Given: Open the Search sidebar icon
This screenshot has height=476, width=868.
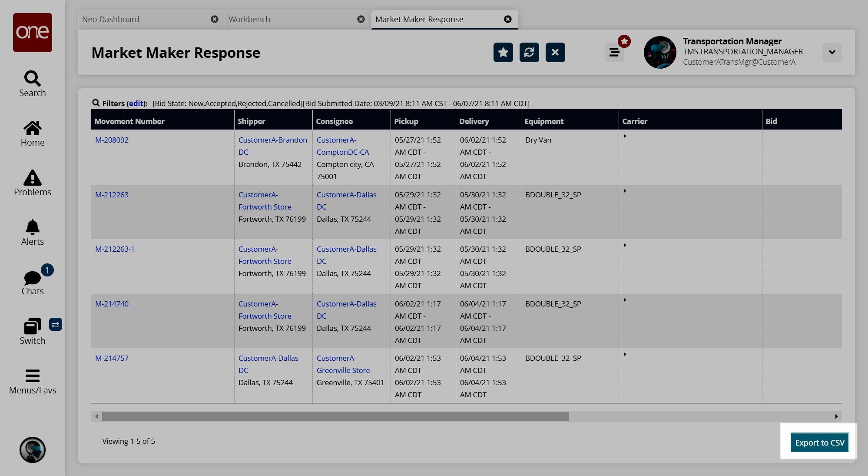Looking at the screenshot, I should [x=32, y=83].
